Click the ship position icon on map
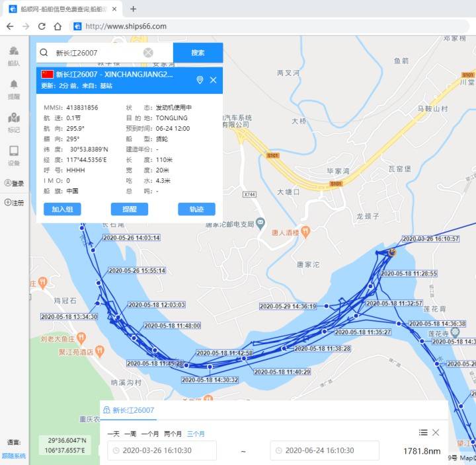This screenshot has width=476, height=465. [392, 252]
